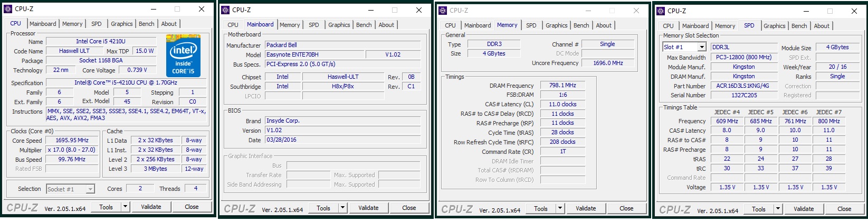
Task: Open About tab in the CPU window
Action: (x=169, y=24)
